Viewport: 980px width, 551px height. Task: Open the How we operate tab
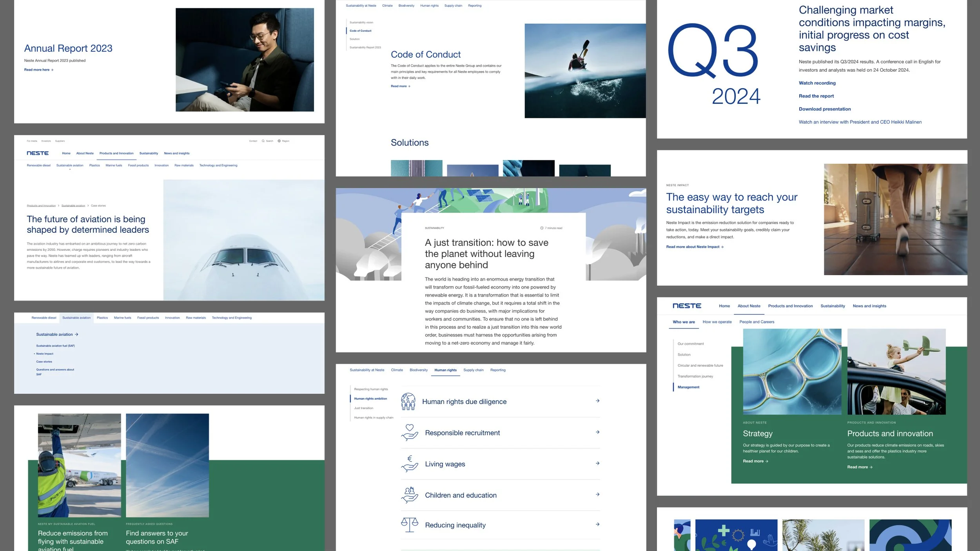pos(717,322)
